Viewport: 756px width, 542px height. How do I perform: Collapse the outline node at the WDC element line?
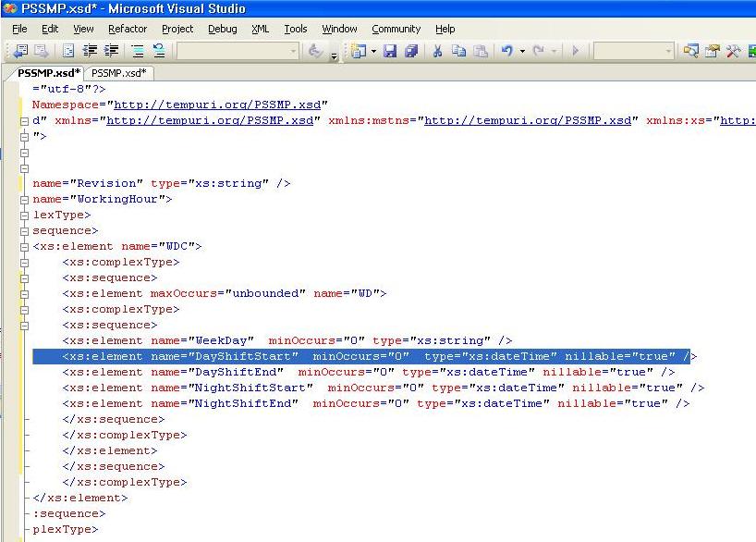pos(25,247)
